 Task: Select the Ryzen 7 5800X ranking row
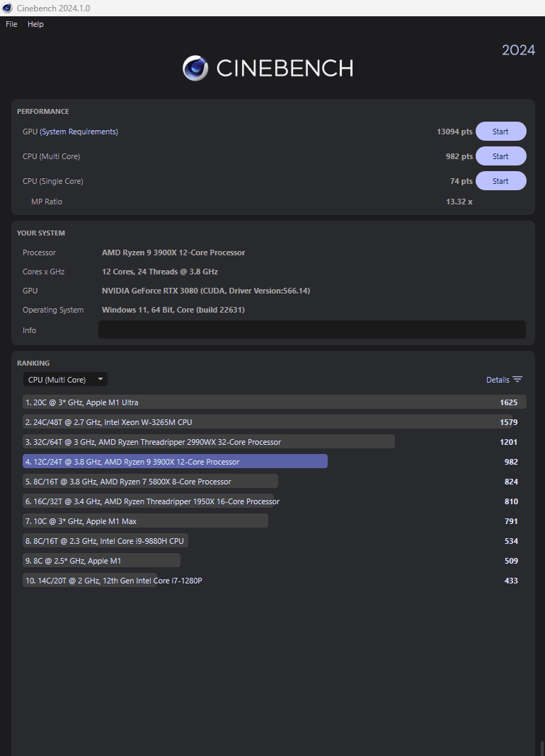274,481
